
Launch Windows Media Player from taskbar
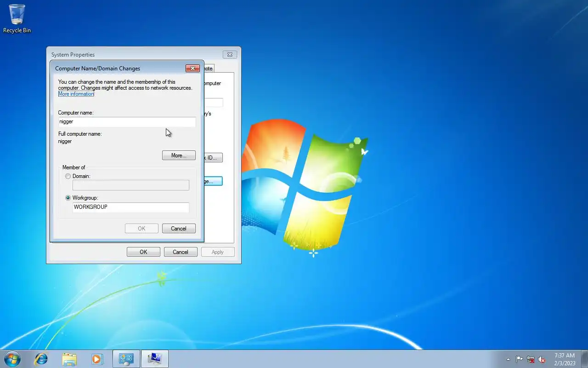(x=97, y=359)
